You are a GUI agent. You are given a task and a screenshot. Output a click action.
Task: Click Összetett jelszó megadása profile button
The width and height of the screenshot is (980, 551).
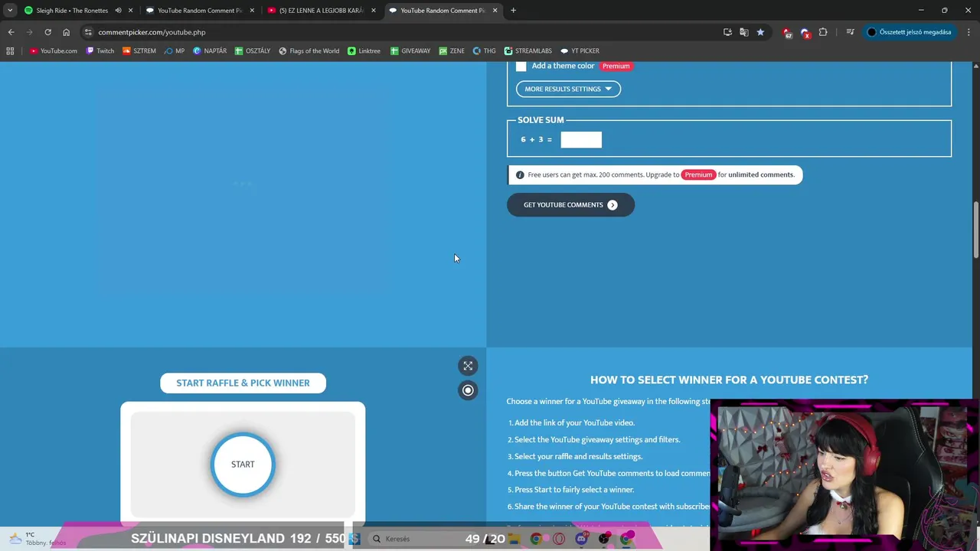click(x=909, y=32)
